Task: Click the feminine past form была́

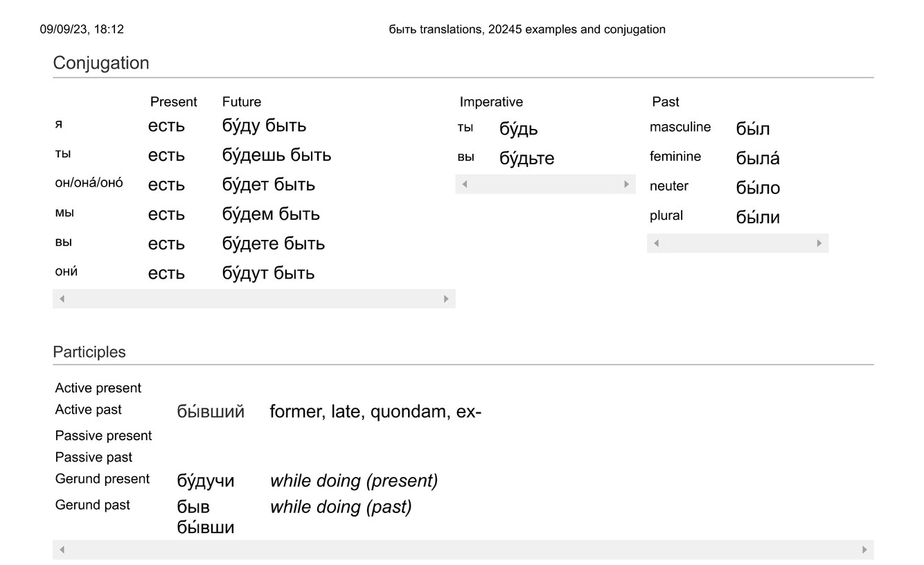Action: 758,159
